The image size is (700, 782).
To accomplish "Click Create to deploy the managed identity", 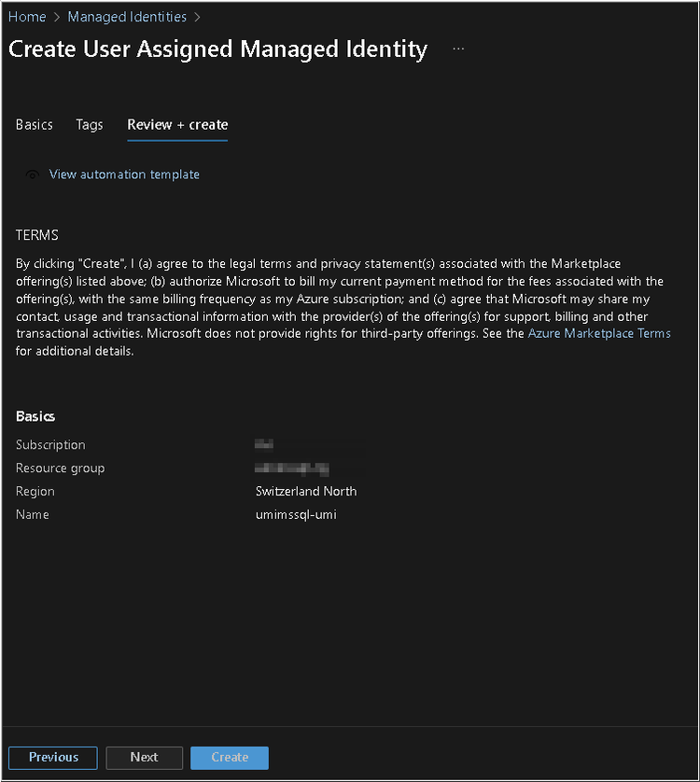I will click(x=230, y=758).
